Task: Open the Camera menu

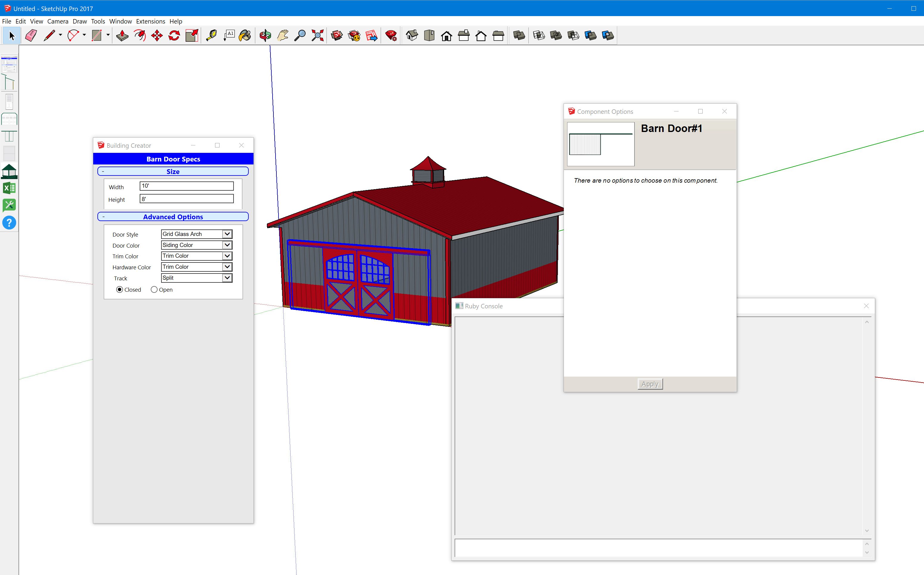Action: [x=57, y=21]
